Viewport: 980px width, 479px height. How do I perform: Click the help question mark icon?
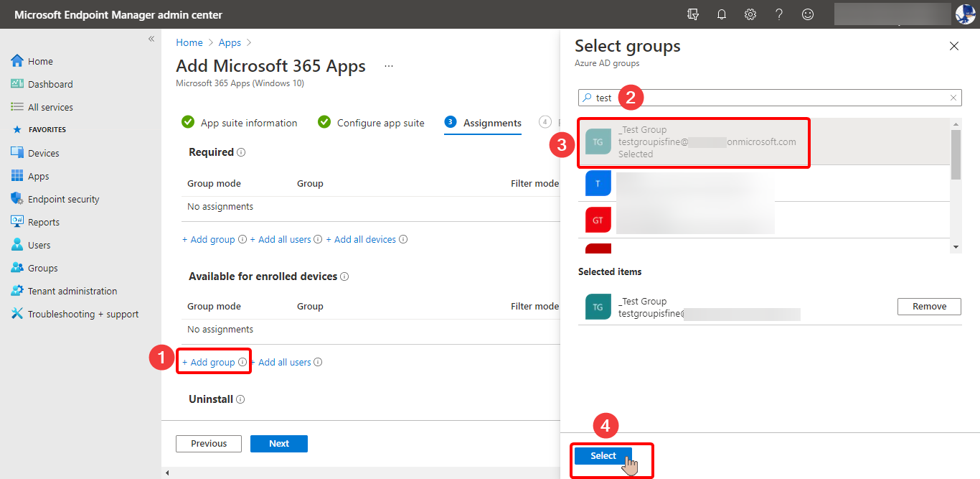(779, 14)
